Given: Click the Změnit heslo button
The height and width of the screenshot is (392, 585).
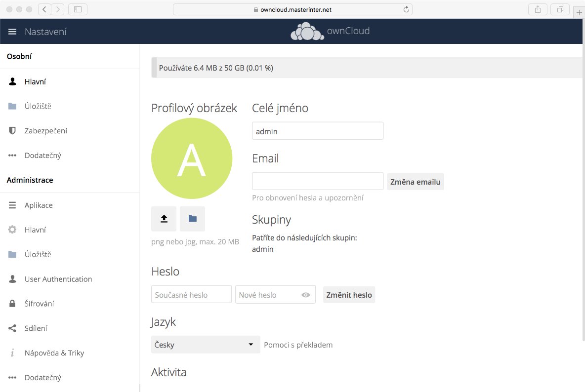Looking at the screenshot, I should pos(349,295).
